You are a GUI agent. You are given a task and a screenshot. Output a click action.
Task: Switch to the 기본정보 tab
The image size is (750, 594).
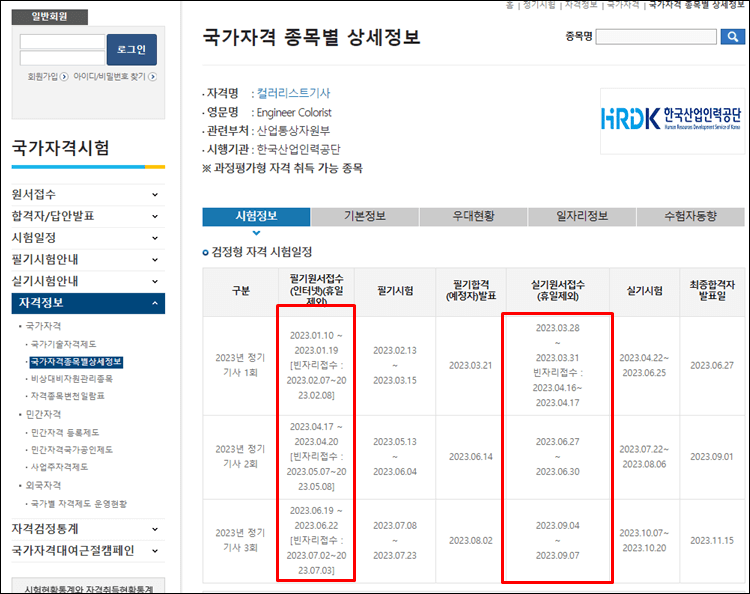click(x=365, y=217)
